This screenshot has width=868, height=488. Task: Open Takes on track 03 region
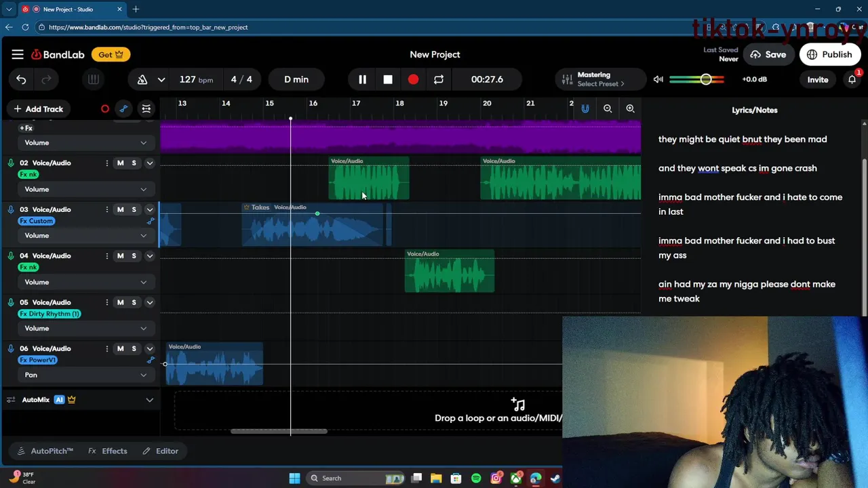[x=256, y=207]
